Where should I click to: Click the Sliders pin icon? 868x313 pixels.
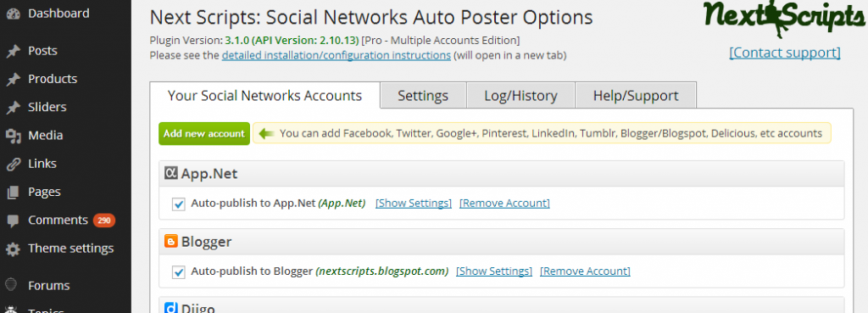click(14, 108)
